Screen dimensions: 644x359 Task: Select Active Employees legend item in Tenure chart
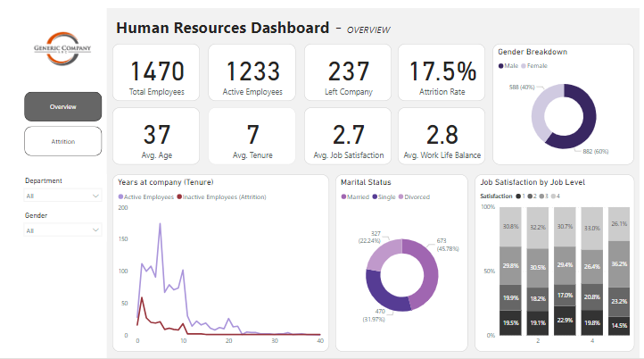point(146,197)
